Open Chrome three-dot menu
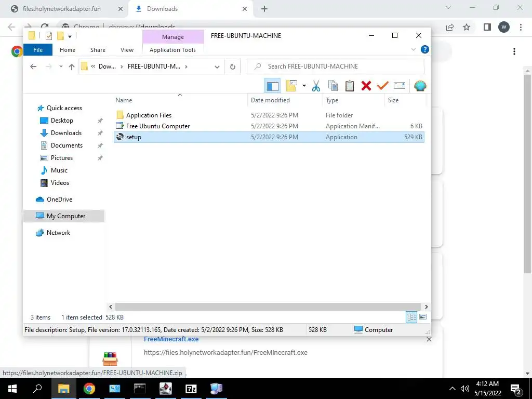The width and height of the screenshot is (532, 399). pos(521,27)
